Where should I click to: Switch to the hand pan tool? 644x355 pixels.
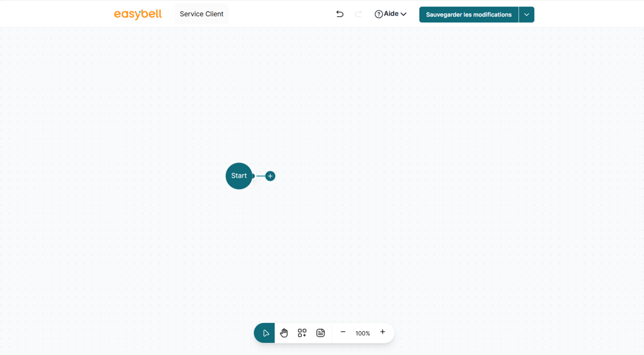point(284,333)
